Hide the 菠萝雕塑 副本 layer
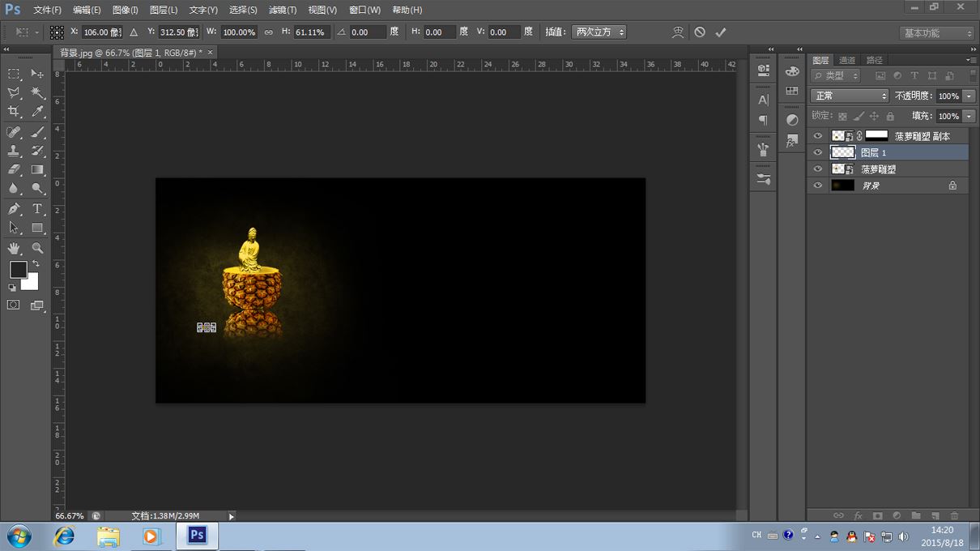 pyautogui.click(x=817, y=136)
